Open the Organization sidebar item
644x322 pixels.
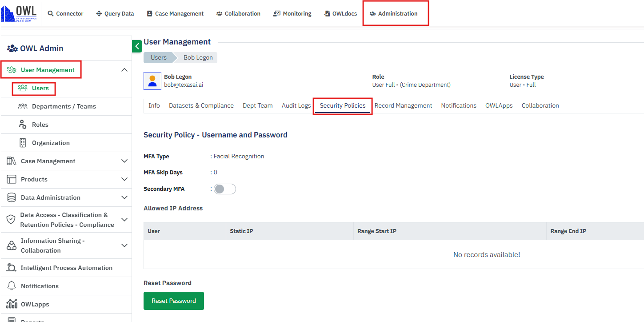[x=51, y=143]
